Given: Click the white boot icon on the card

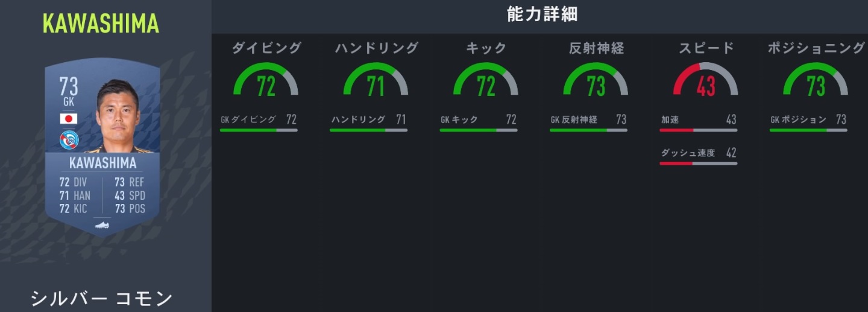Looking at the screenshot, I should [x=102, y=226].
